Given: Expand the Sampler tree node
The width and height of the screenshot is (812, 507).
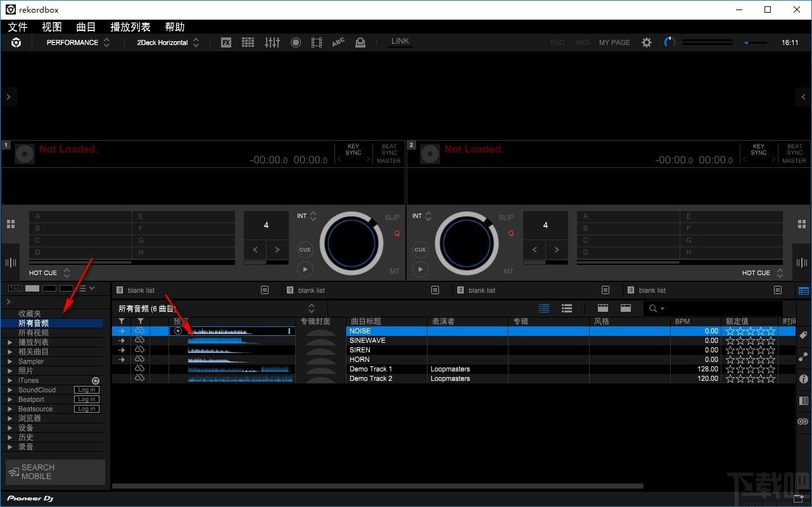Looking at the screenshot, I should (x=10, y=361).
